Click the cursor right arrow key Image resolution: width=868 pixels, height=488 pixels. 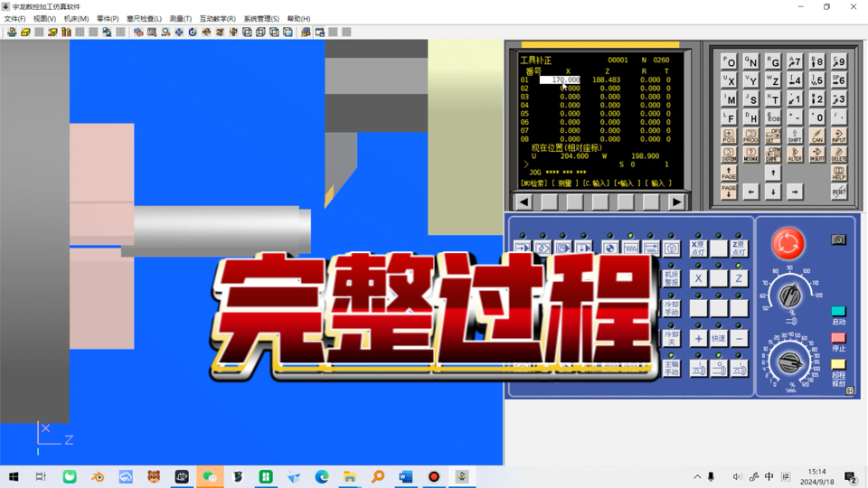[795, 192]
